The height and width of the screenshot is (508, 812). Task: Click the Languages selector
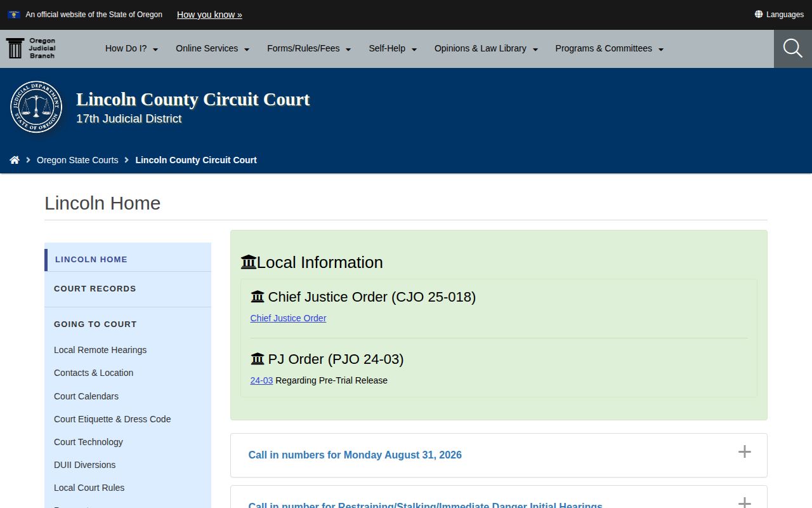click(x=779, y=14)
